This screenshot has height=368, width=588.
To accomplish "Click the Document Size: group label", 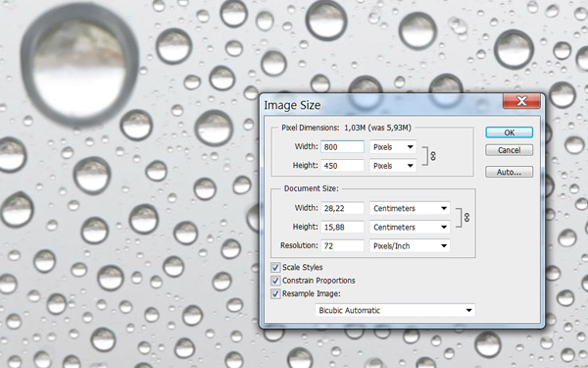I will coord(312,188).
